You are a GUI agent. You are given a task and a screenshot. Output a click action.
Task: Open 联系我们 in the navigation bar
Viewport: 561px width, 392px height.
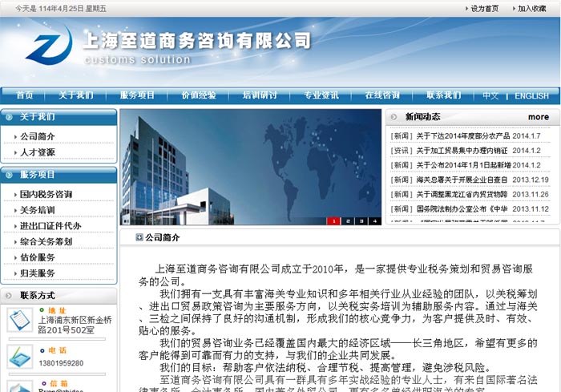tap(444, 95)
